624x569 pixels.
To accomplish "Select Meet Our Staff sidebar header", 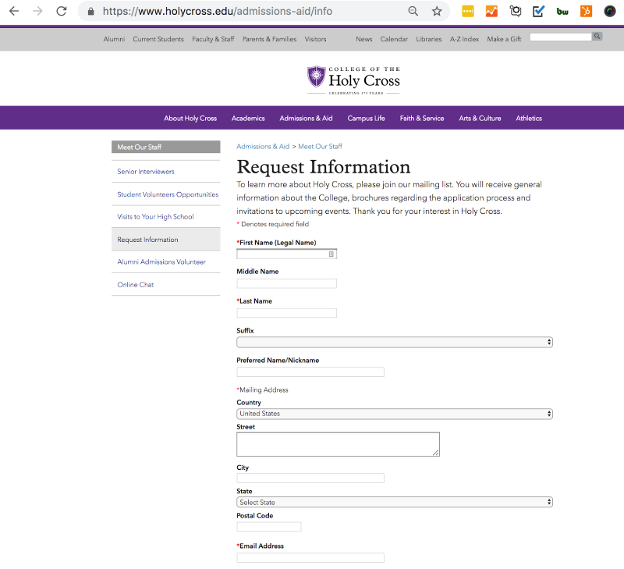I will coord(166,147).
